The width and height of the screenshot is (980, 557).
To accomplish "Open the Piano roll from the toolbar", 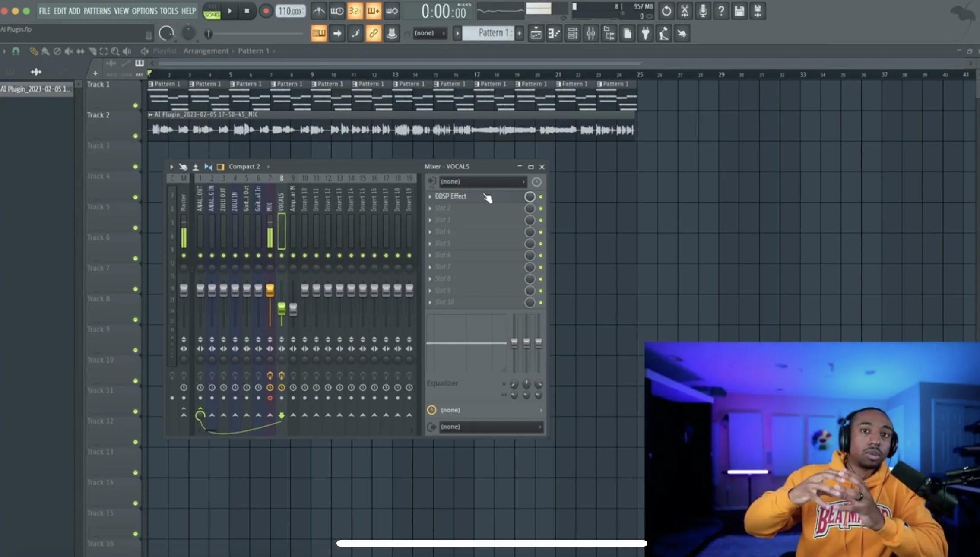I will click(x=554, y=33).
